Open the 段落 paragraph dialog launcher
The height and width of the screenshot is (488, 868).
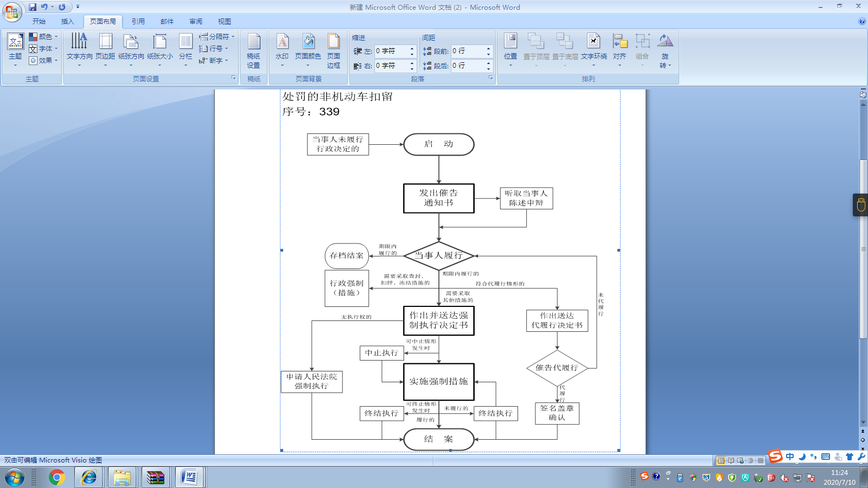[491, 78]
